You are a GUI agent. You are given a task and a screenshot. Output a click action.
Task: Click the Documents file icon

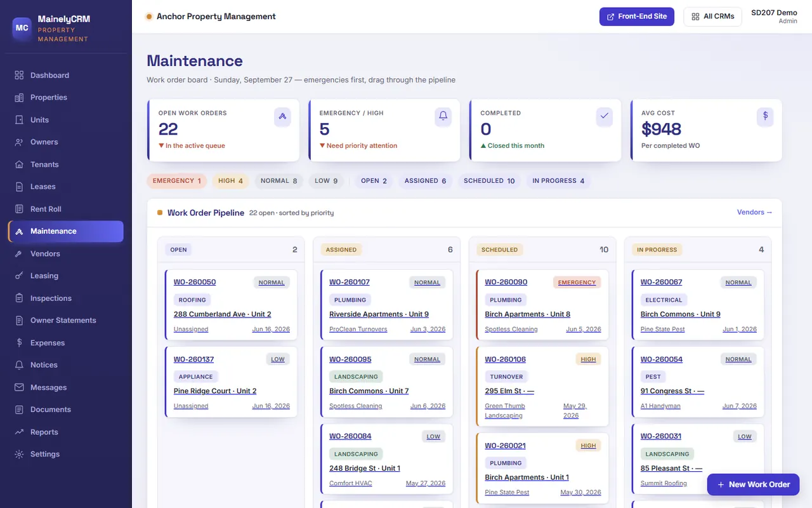click(x=19, y=410)
